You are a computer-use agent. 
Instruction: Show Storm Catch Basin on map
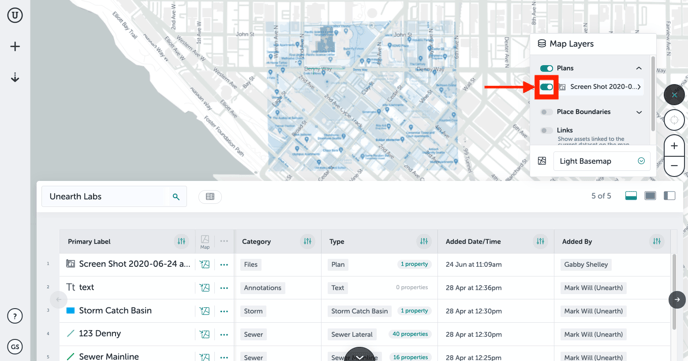(204, 311)
